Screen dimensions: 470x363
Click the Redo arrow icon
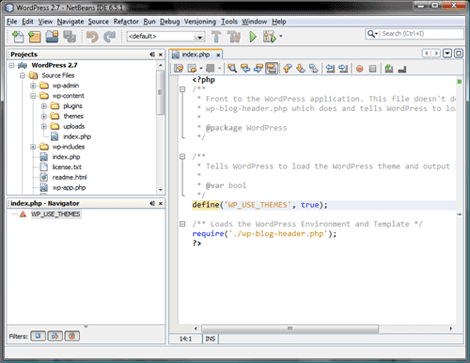pyautogui.click(x=109, y=36)
